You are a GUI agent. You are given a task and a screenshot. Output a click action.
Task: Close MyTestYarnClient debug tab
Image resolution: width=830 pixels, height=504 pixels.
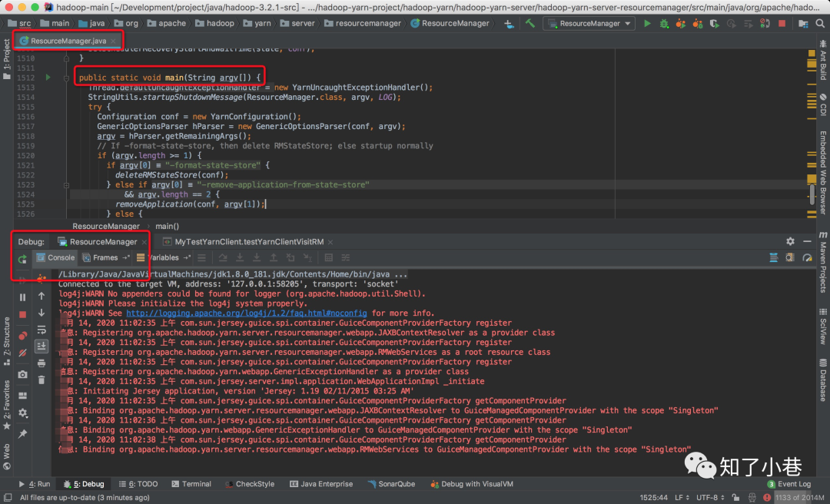pyautogui.click(x=330, y=242)
